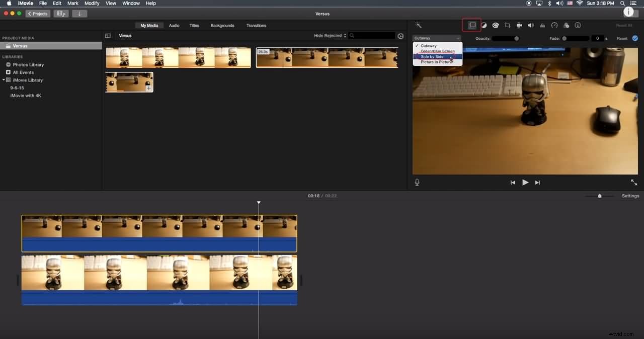
Task: Open the Volume adjustment controls
Action: click(530, 25)
